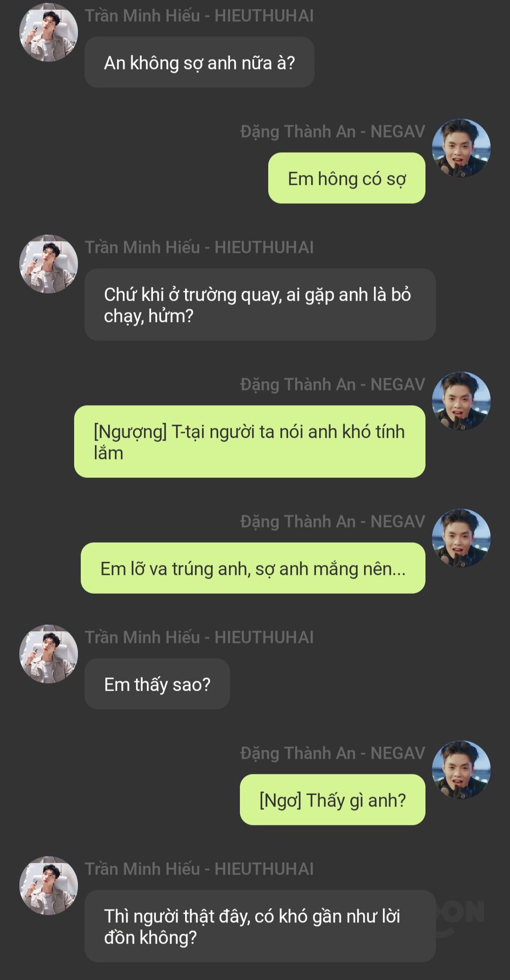Viewport: 510px width, 980px height.
Task: Tap HIEUTHUHAI avatar beside 'Em thấy sao?'
Action: click(x=48, y=654)
